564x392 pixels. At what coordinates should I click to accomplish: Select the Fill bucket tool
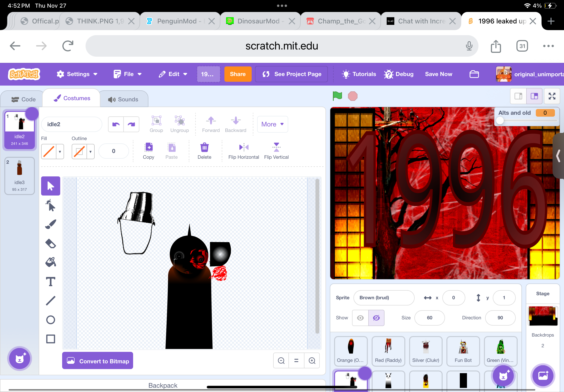51,262
